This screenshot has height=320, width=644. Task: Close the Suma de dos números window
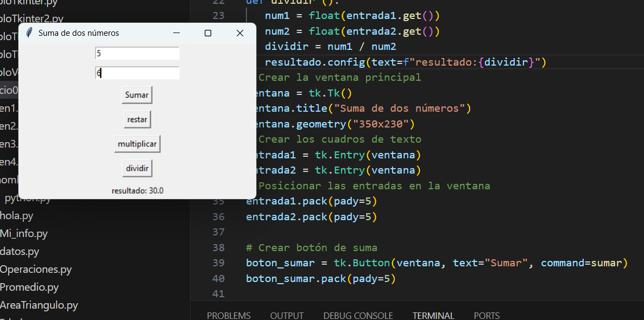[240, 33]
